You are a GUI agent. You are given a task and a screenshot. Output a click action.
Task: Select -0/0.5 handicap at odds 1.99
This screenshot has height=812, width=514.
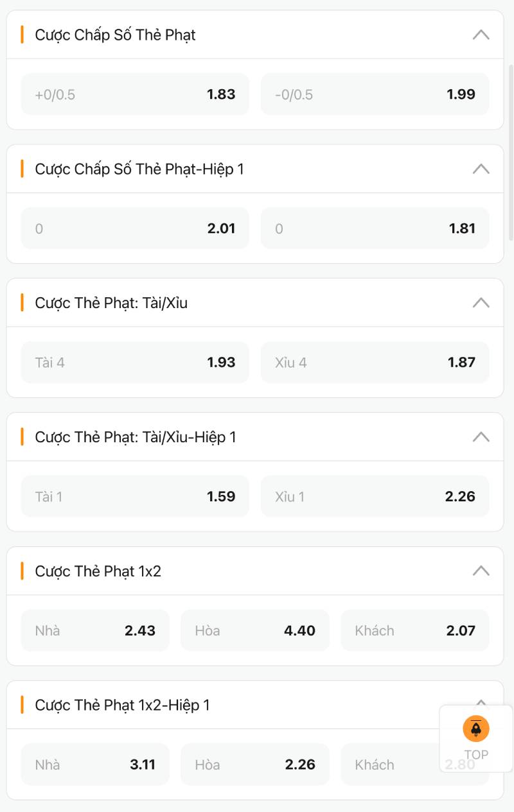pos(375,94)
